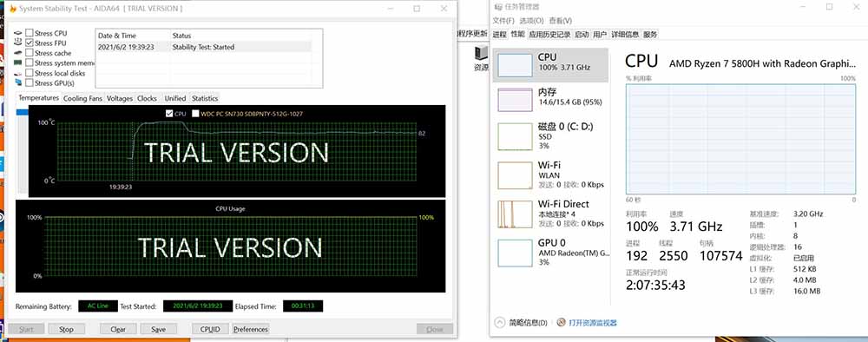Switch to the Clocks tab
Image resolution: width=868 pixels, height=342 pixels.
tap(148, 98)
